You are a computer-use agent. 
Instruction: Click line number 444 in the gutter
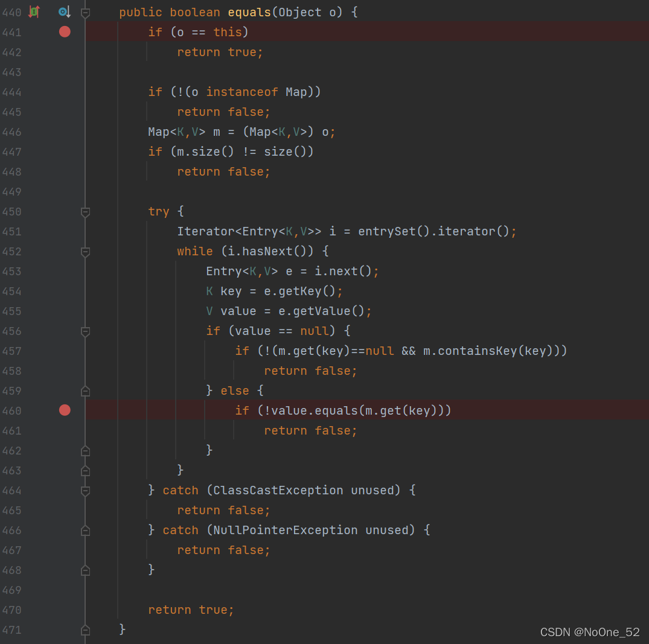(x=11, y=92)
